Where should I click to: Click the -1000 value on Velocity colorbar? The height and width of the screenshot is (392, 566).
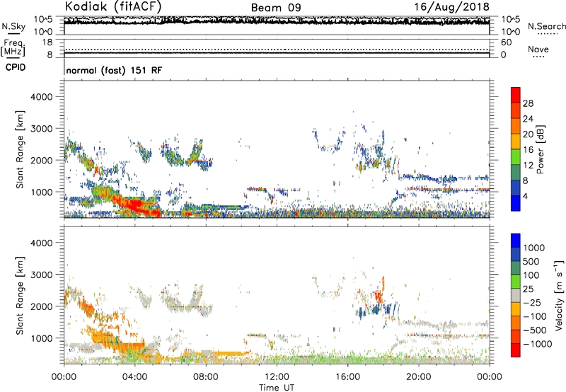538,344
